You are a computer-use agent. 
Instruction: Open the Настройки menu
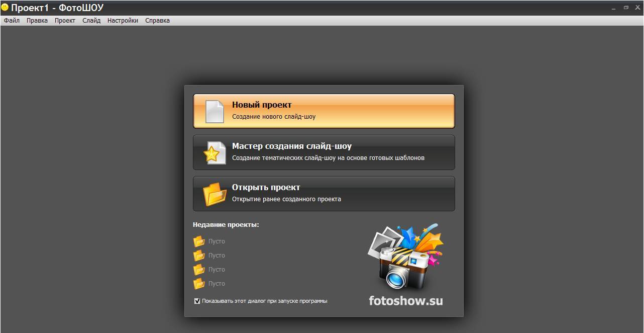(123, 21)
